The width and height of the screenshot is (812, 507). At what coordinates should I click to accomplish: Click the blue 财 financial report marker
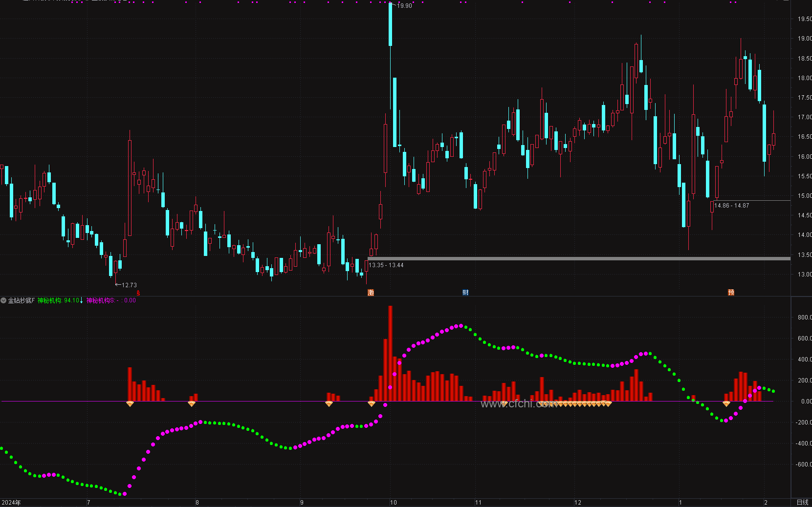[x=465, y=293]
